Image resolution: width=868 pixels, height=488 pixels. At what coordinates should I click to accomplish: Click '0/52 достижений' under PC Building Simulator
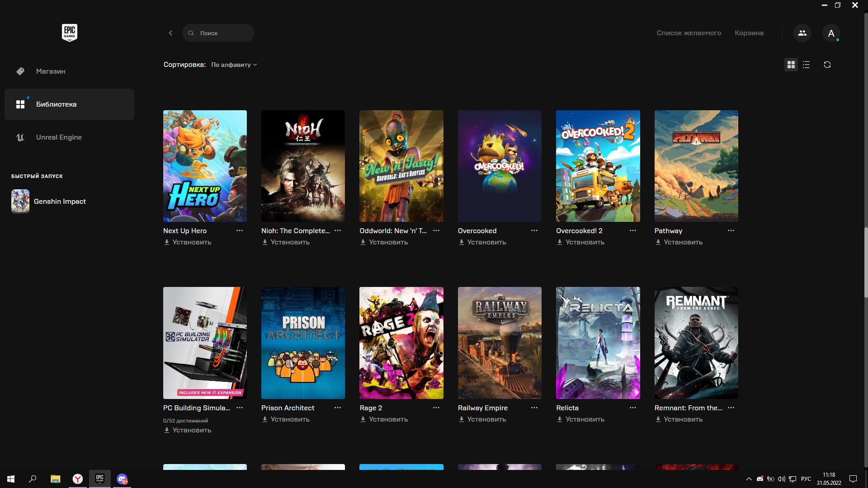pyautogui.click(x=186, y=421)
